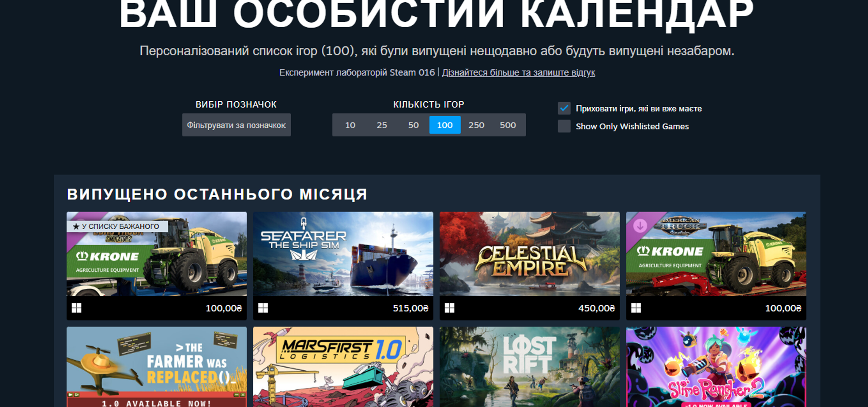
Task: Set game count to 500
Action: [508, 125]
